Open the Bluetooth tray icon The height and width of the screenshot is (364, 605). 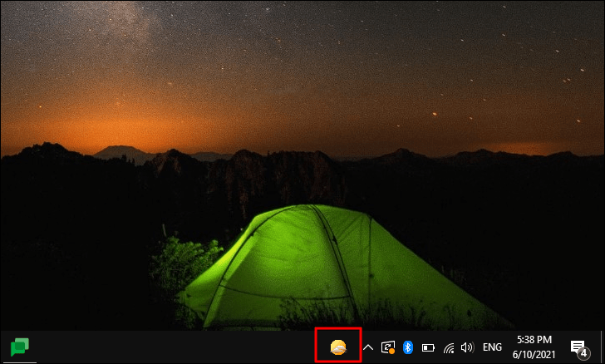(x=408, y=347)
